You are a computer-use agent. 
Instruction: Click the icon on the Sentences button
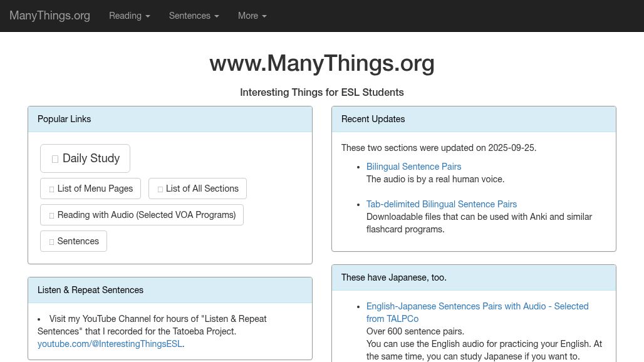coord(52,241)
